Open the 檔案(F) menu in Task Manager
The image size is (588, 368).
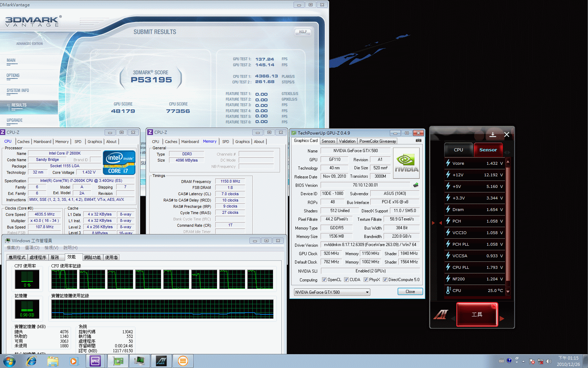tap(13, 247)
